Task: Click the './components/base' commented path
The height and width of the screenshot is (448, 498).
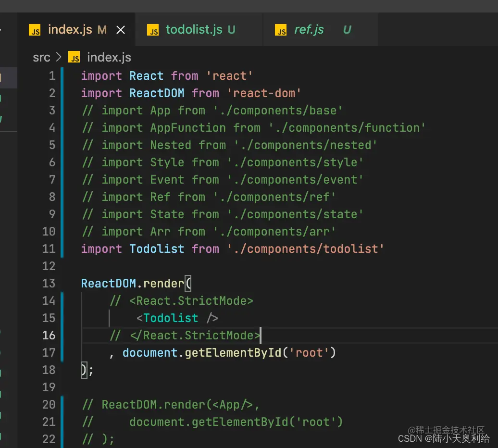Action: pos(277,111)
